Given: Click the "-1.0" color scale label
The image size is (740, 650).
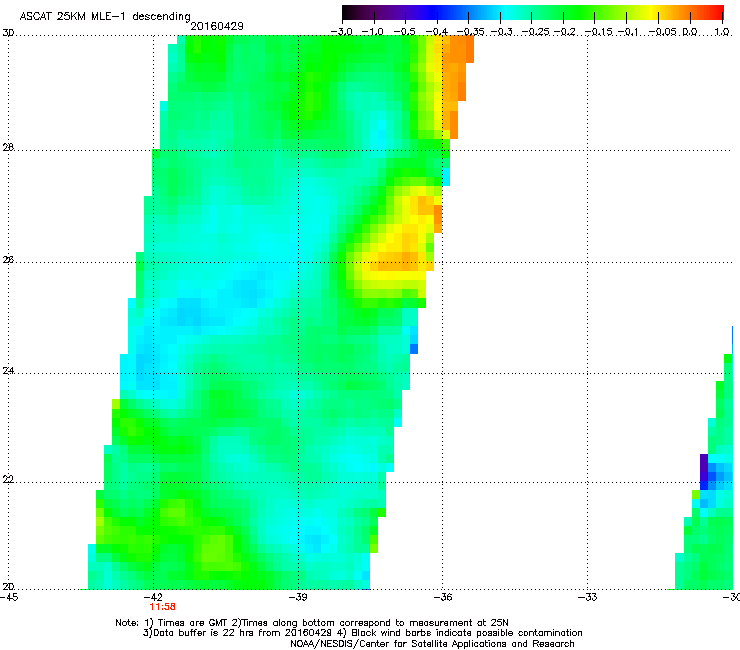Looking at the screenshot, I should tap(372, 32).
